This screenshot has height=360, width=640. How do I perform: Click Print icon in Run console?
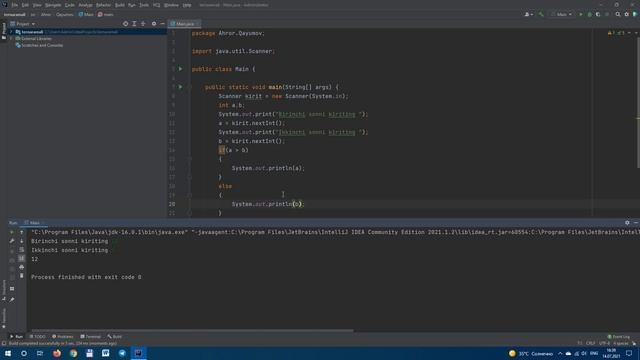click(22, 267)
